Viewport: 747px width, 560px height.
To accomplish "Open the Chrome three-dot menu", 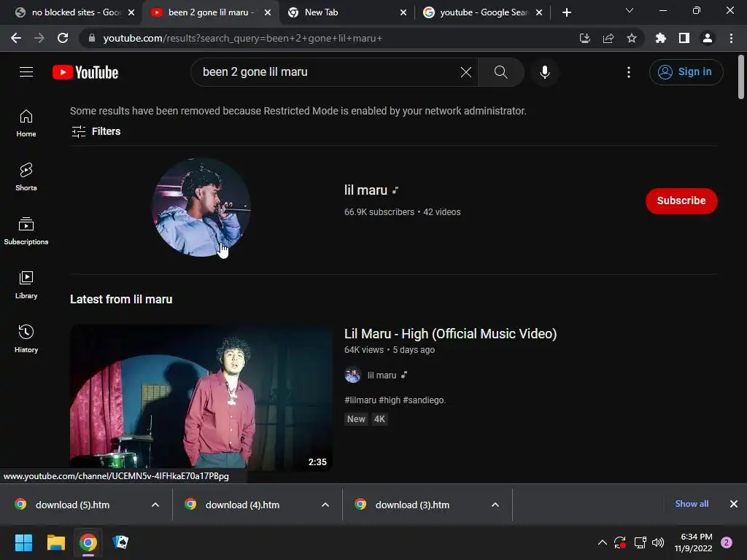I will [731, 38].
